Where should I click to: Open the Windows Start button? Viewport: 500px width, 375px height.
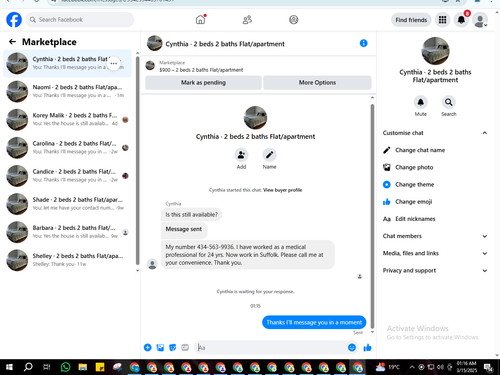9,367
